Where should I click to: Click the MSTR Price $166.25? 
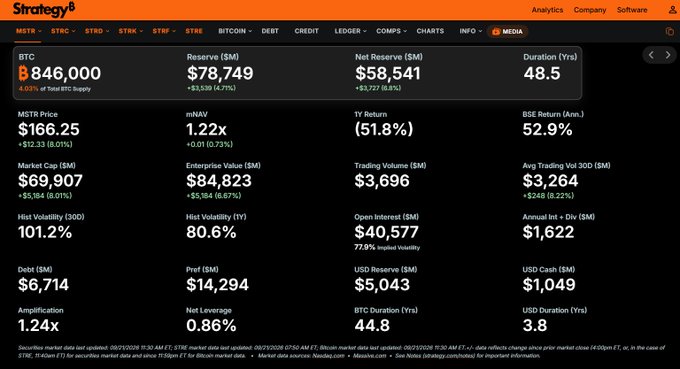tap(49, 129)
